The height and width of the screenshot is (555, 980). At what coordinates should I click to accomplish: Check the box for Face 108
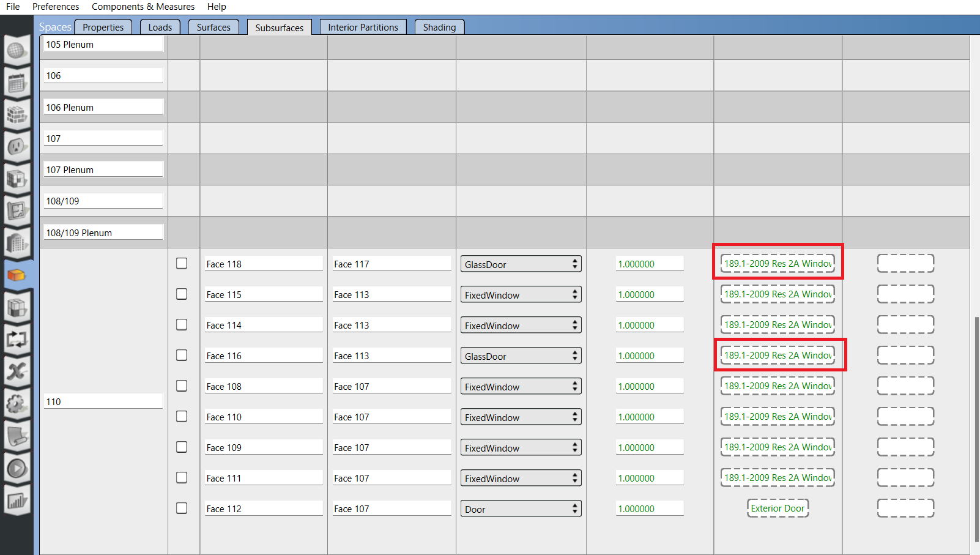[182, 386]
